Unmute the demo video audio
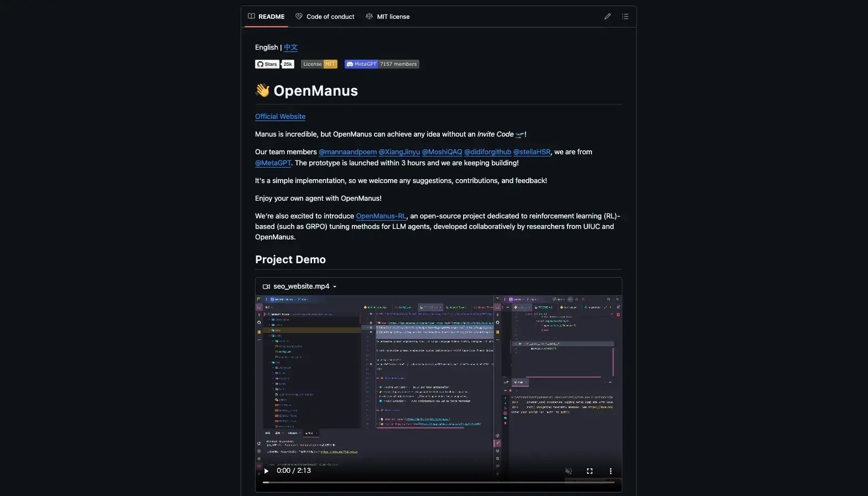868x496 pixels. pyautogui.click(x=569, y=471)
